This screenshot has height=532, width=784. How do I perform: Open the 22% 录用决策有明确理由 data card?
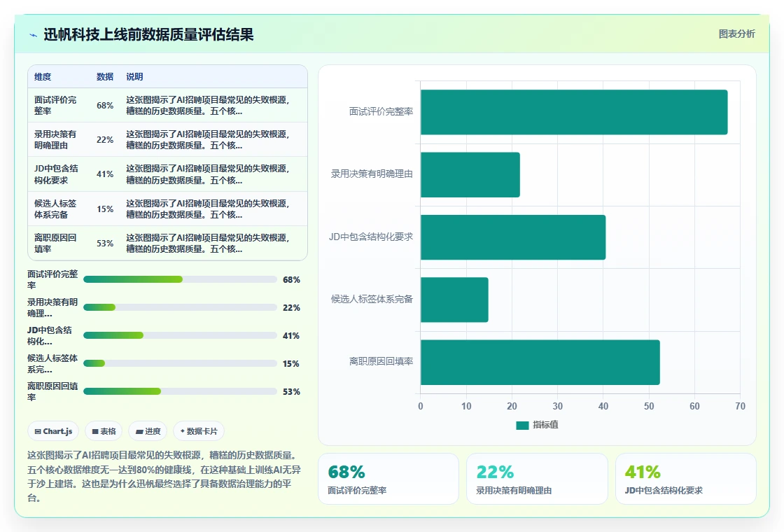tap(537, 479)
